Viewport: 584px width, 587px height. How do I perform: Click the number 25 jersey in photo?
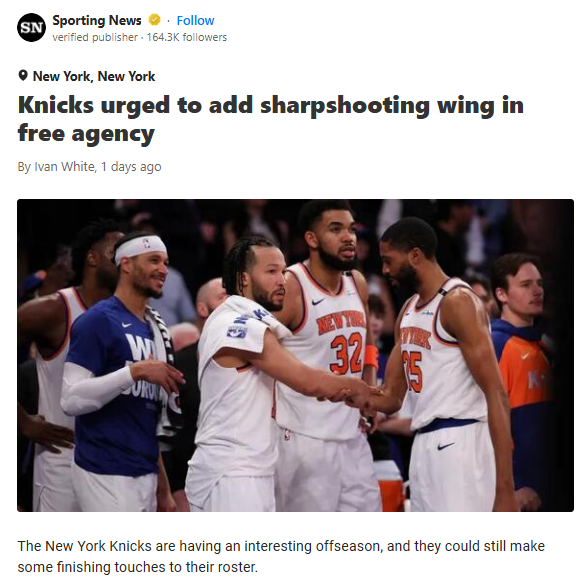click(x=413, y=371)
